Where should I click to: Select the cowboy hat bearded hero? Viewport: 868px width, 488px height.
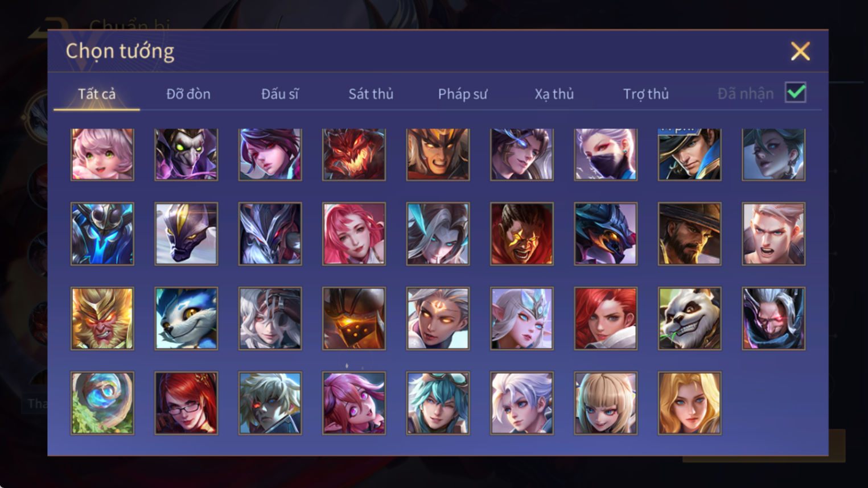689,234
